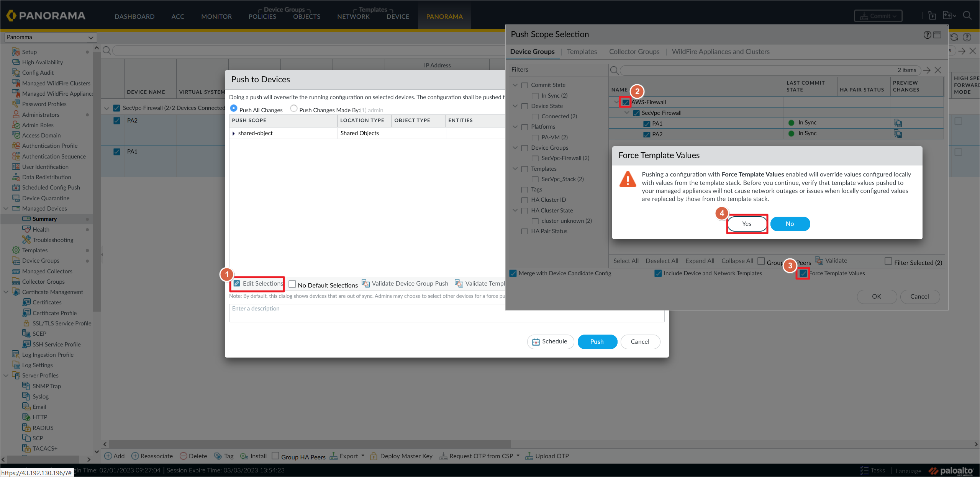Click the Upload OTP toolbar item
Image resolution: width=980 pixels, height=477 pixels.
547,456
